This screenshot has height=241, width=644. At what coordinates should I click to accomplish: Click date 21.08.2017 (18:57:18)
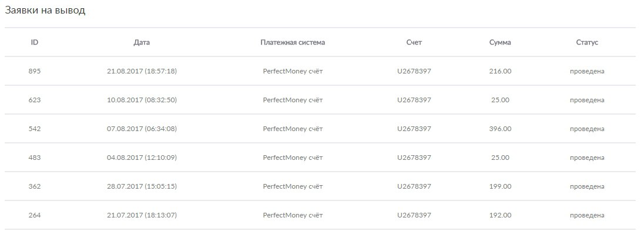(142, 71)
